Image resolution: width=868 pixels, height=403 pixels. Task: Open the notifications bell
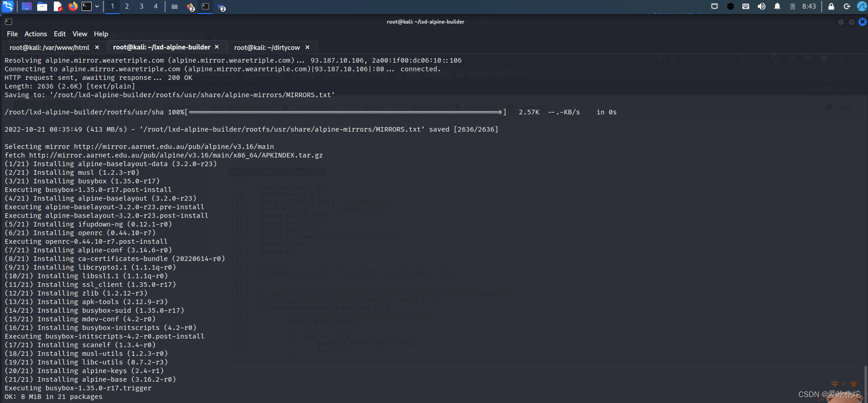(x=777, y=6)
